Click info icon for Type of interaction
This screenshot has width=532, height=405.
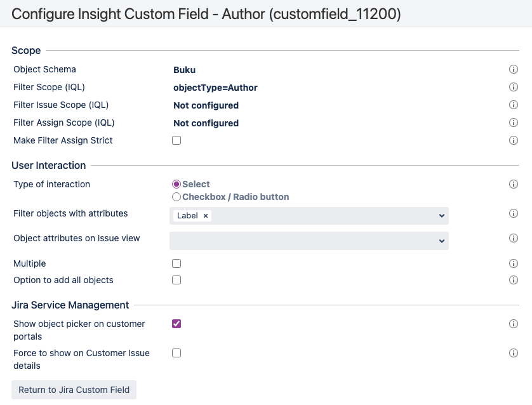514,184
